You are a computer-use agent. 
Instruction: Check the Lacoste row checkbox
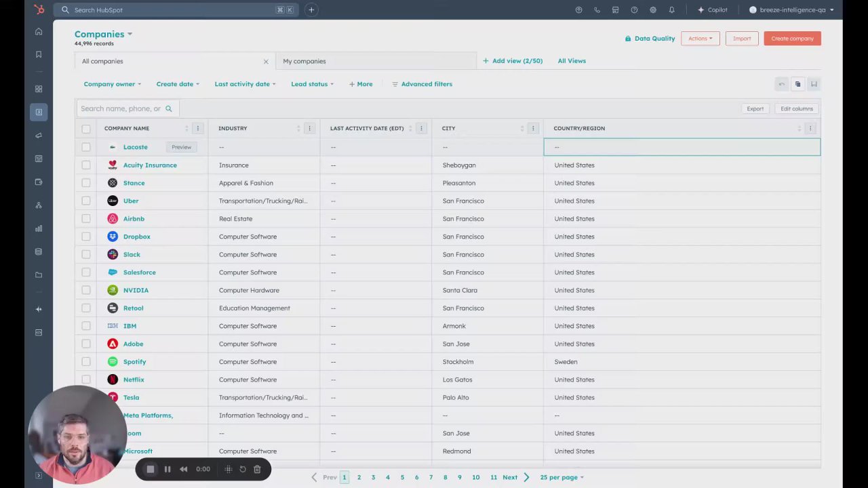click(x=86, y=147)
